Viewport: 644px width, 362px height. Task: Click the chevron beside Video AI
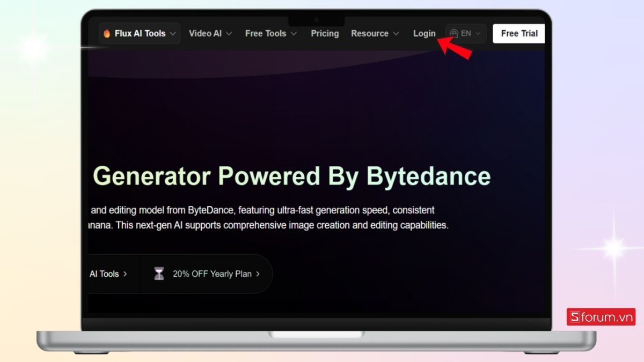[x=229, y=33]
